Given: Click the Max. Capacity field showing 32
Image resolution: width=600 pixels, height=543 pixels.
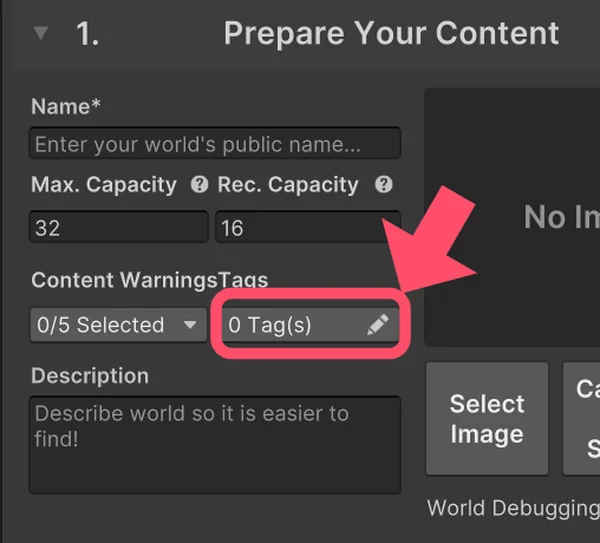Looking at the screenshot, I should coord(119,227).
